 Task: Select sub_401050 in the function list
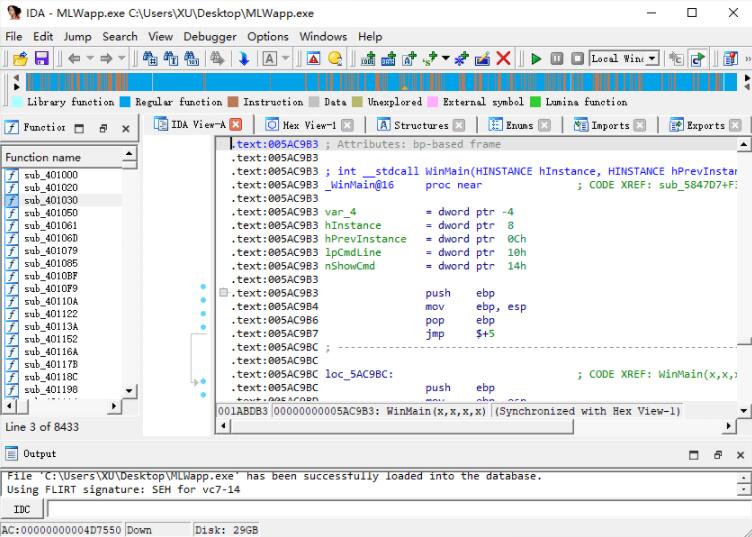pyautogui.click(x=50, y=214)
